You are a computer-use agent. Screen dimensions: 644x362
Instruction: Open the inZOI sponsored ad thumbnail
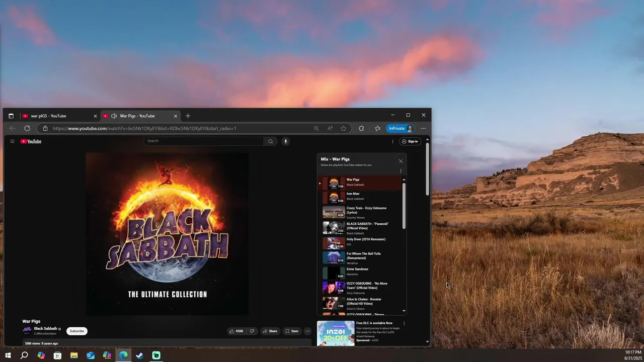(x=336, y=333)
